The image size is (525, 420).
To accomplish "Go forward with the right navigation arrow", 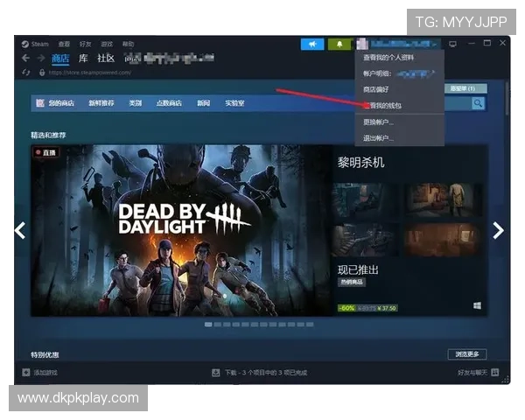I will click(41, 59).
